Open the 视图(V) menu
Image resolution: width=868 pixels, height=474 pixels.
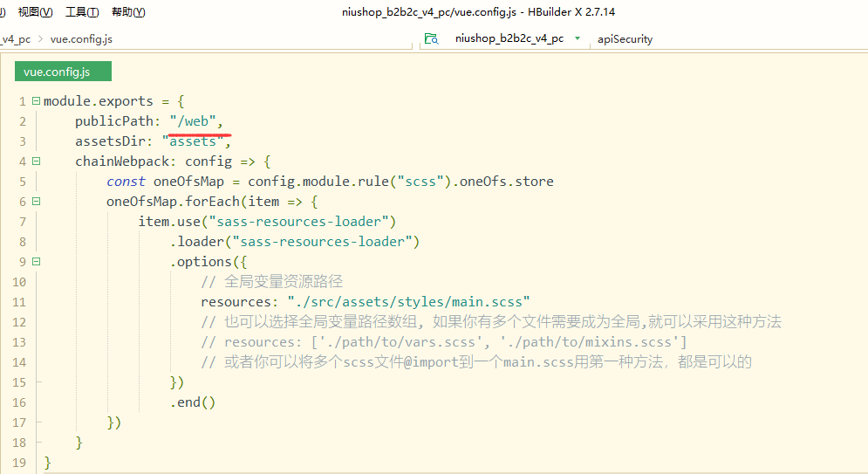35,12
